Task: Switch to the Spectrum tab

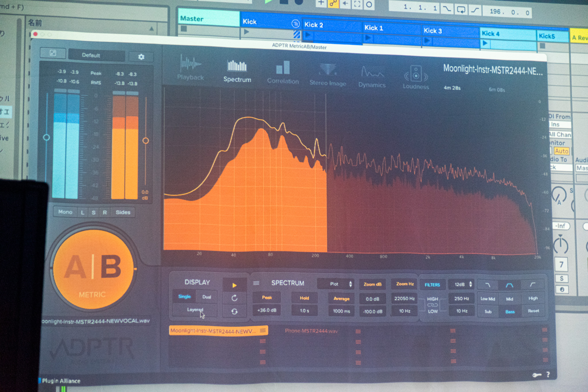Action: (237, 71)
